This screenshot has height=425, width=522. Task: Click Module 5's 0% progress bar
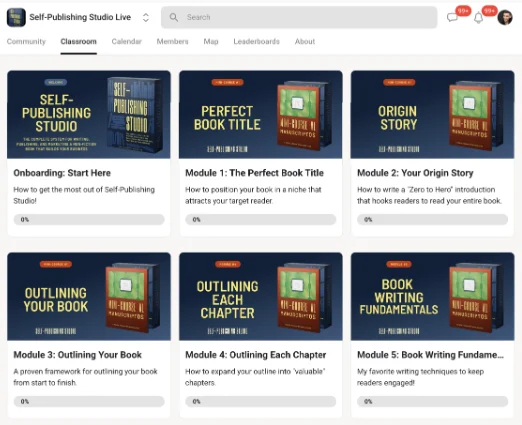pyautogui.click(x=432, y=402)
